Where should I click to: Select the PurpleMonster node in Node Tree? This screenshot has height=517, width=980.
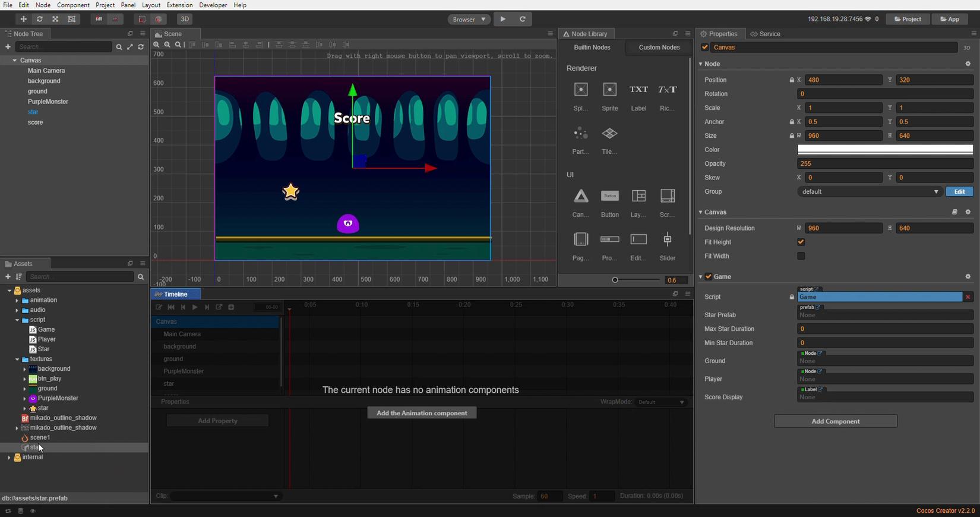[x=48, y=102]
